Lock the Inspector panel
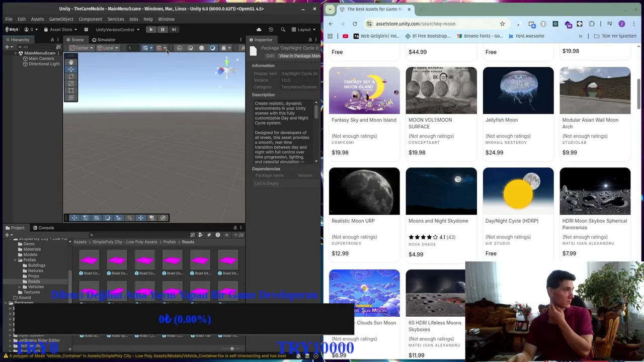 310,40
